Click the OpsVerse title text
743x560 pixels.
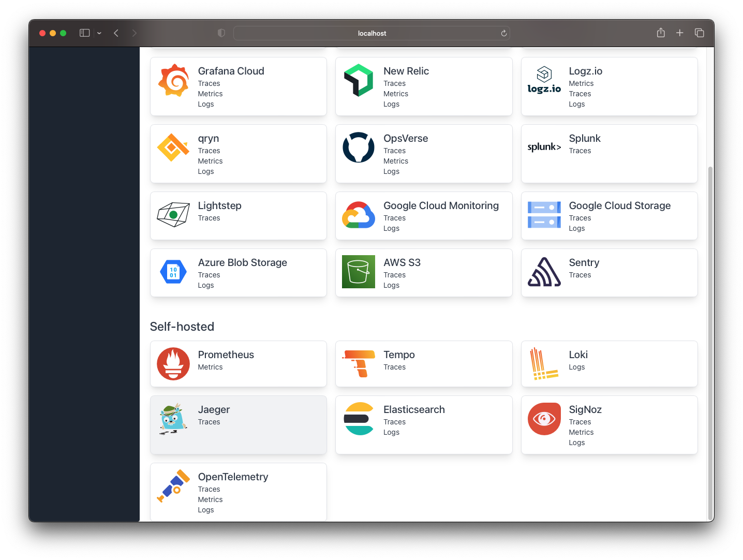[406, 138]
